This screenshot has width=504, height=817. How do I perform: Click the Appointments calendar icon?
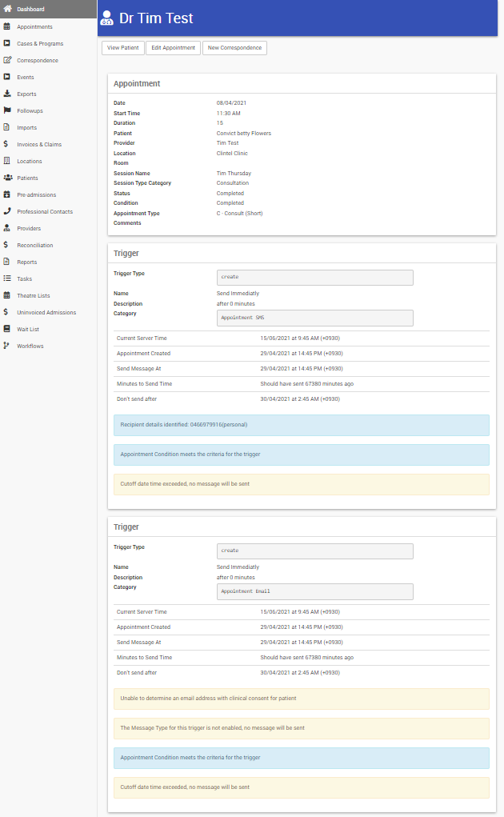[x=6, y=26]
